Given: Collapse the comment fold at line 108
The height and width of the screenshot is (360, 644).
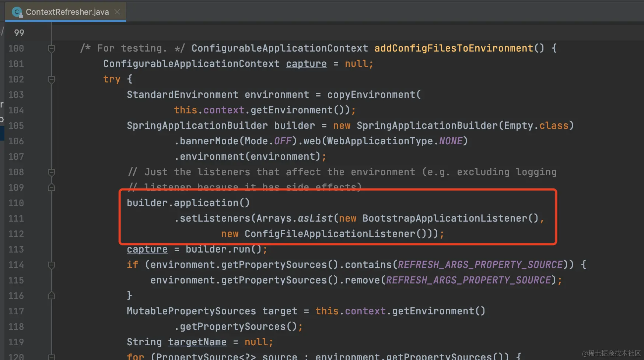Looking at the screenshot, I should (x=52, y=172).
